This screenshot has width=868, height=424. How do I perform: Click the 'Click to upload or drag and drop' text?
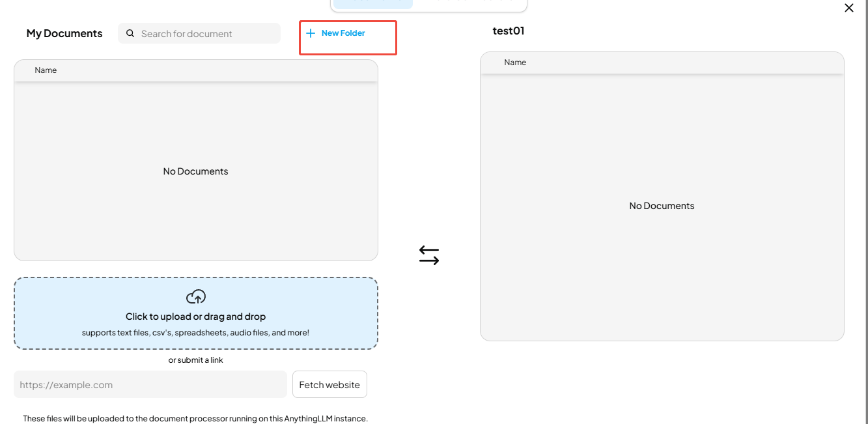[196, 317]
